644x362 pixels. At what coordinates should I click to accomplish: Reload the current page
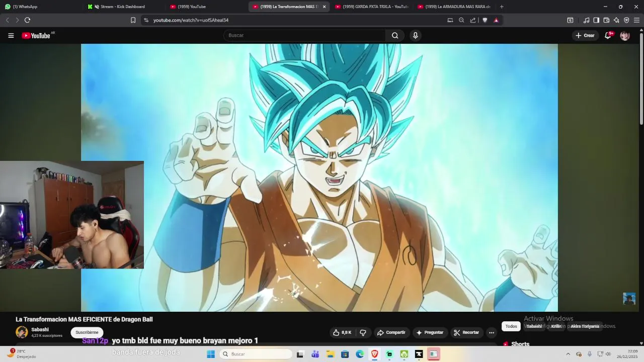coord(27,20)
